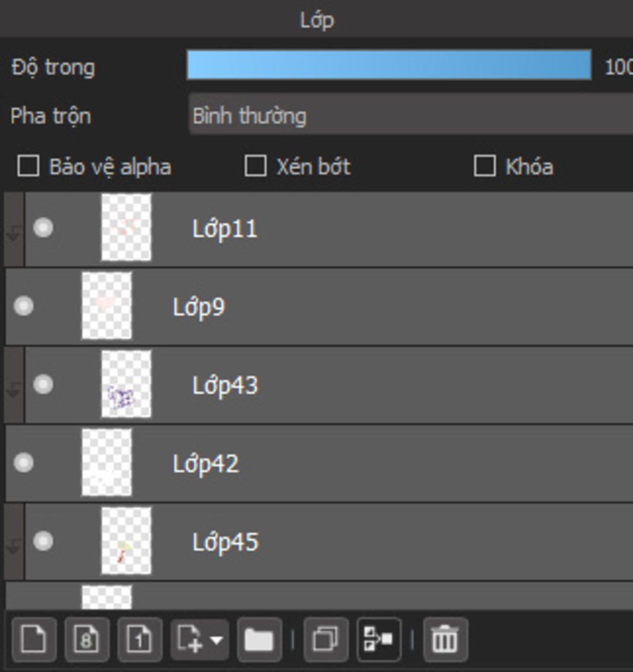Add a new 1-bit layer
The height and width of the screenshot is (672, 633).
click(140, 639)
